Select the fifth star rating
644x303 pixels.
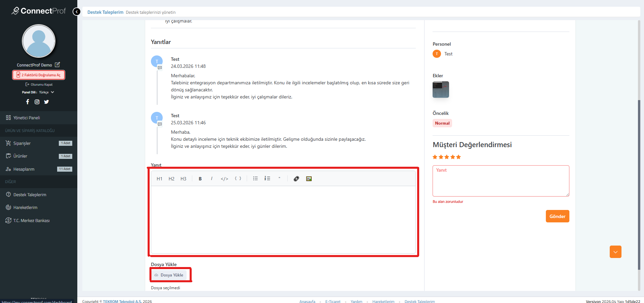(458, 157)
